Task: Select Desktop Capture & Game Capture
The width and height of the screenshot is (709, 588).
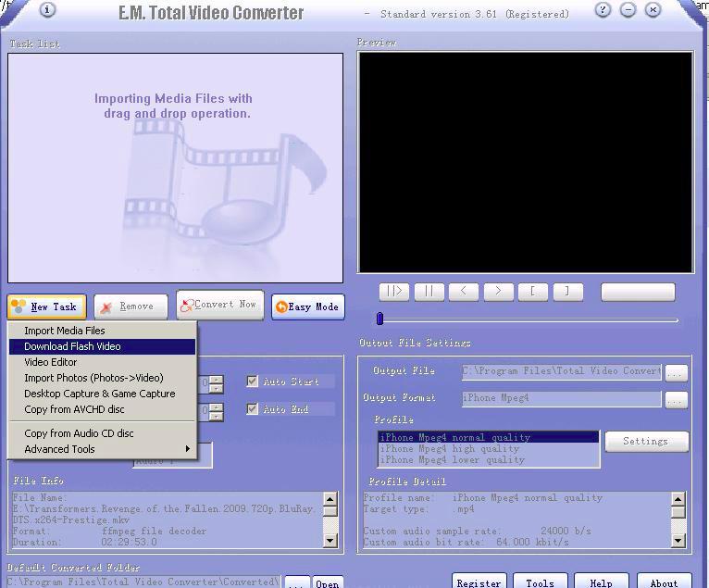Action: tap(102, 394)
